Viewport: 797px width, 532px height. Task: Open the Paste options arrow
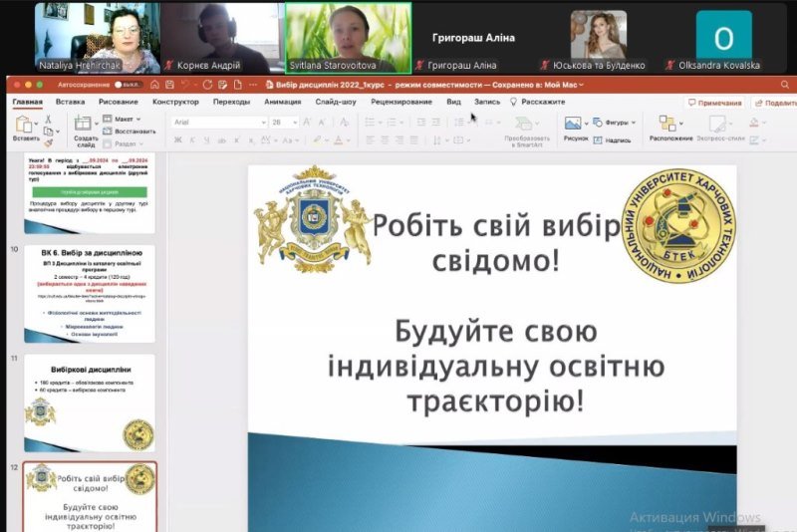36,124
